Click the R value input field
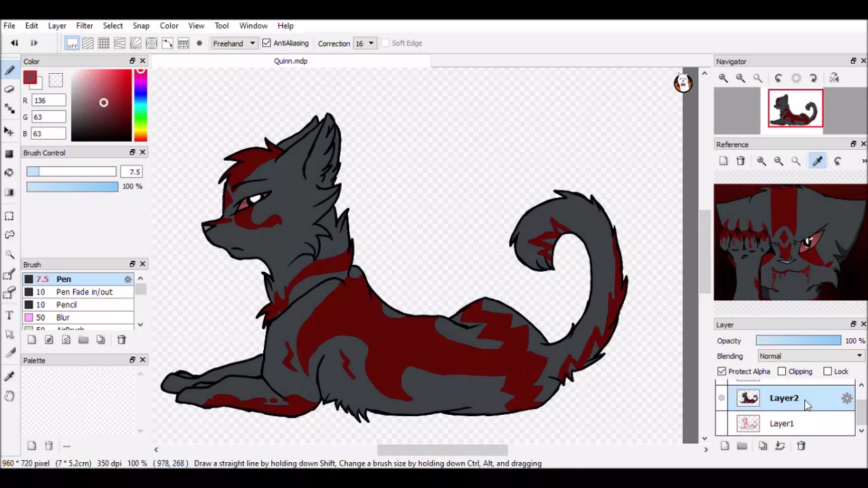 tap(49, 100)
